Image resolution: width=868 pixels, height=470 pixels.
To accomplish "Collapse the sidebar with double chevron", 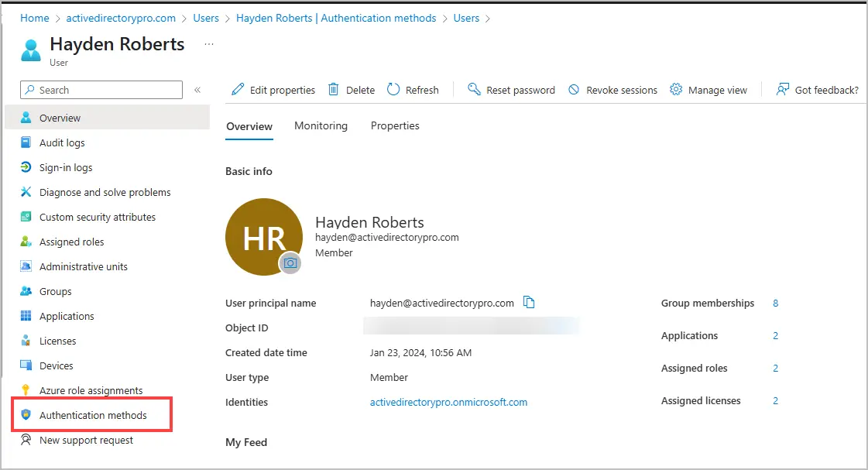I will tap(197, 90).
